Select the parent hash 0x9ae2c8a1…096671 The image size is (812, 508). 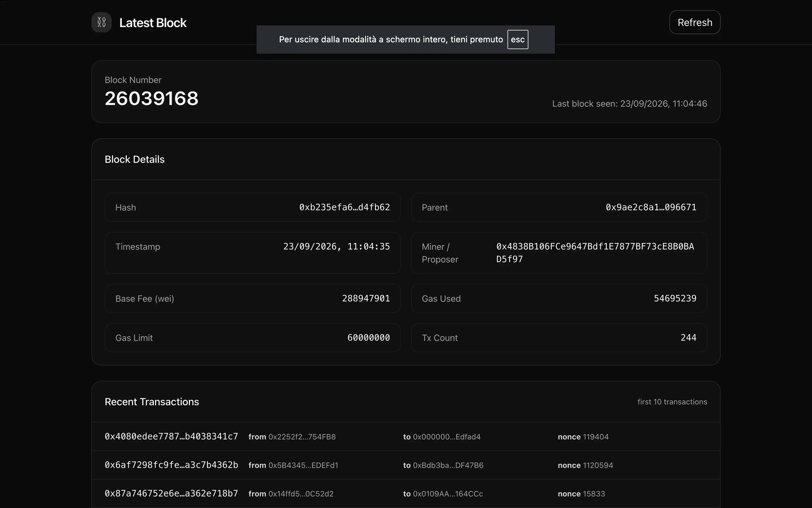(x=651, y=207)
